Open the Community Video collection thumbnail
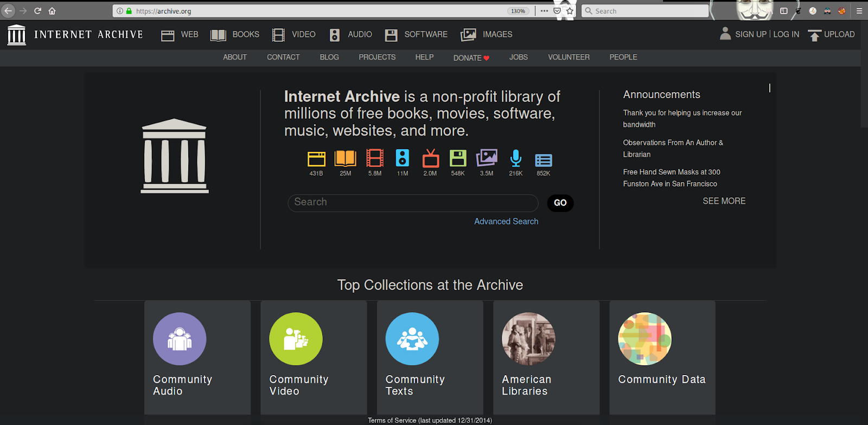868x425 pixels. (x=296, y=339)
